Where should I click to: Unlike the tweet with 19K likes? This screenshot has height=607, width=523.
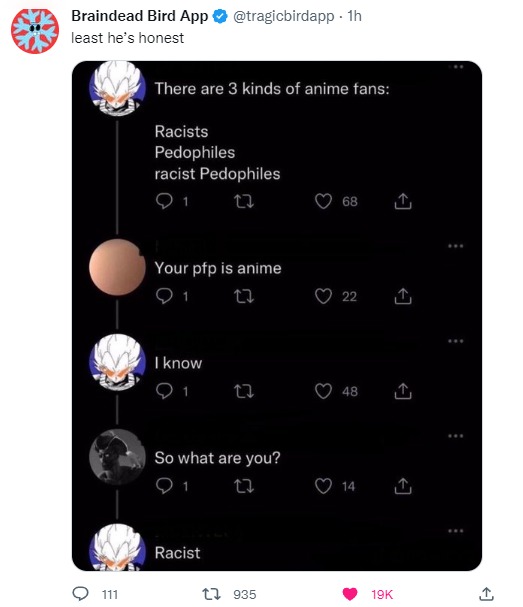coord(350,594)
